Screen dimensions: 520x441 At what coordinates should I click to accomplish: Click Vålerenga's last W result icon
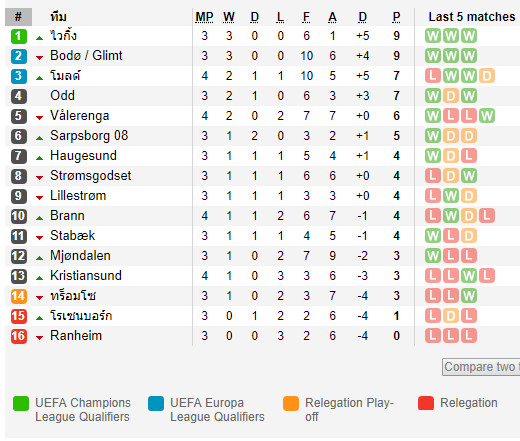tap(487, 116)
